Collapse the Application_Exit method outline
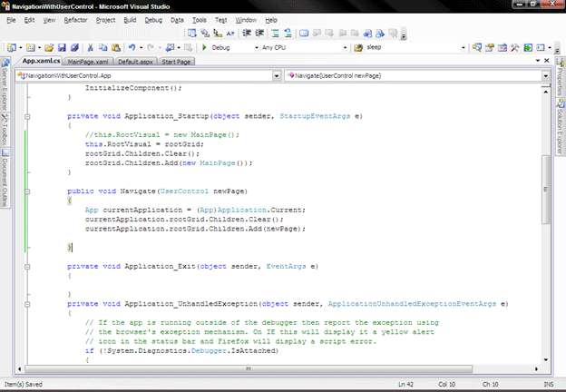 27,267
